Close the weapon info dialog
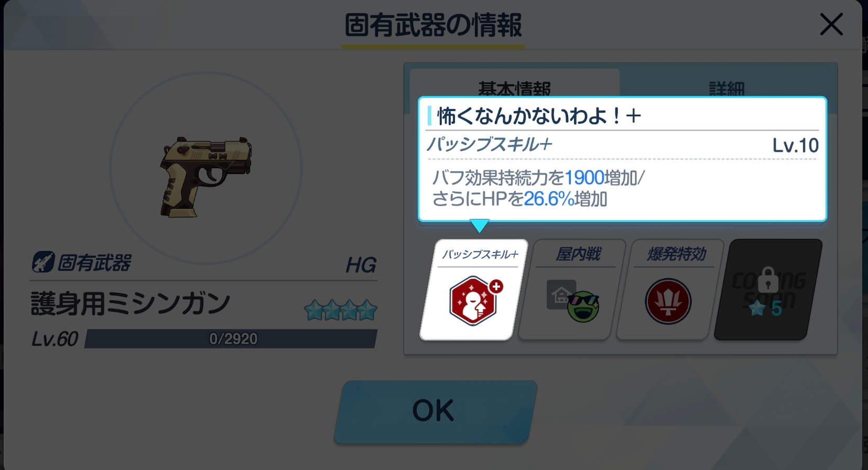The height and width of the screenshot is (470, 868). click(831, 25)
